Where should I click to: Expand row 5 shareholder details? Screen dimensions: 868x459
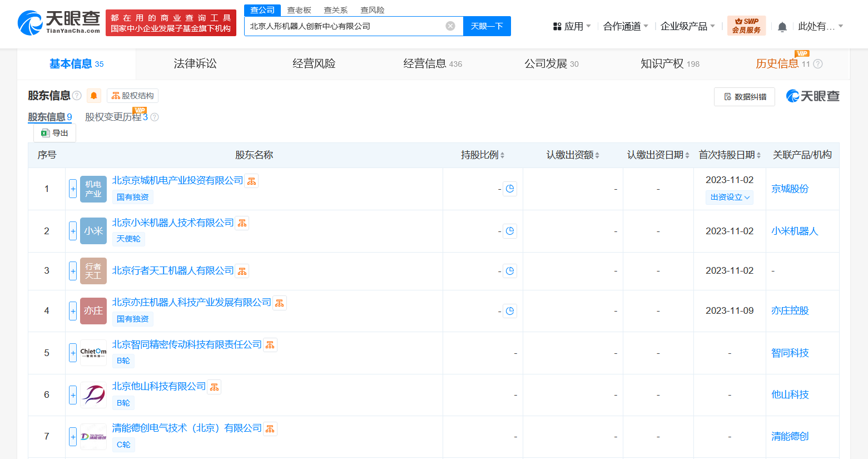tap(73, 353)
